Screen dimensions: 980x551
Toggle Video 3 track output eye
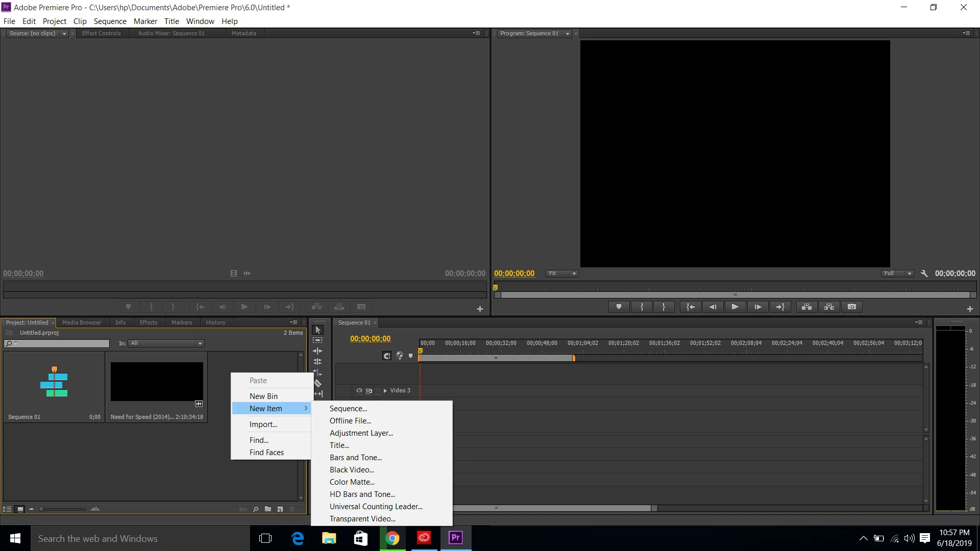click(x=359, y=391)
